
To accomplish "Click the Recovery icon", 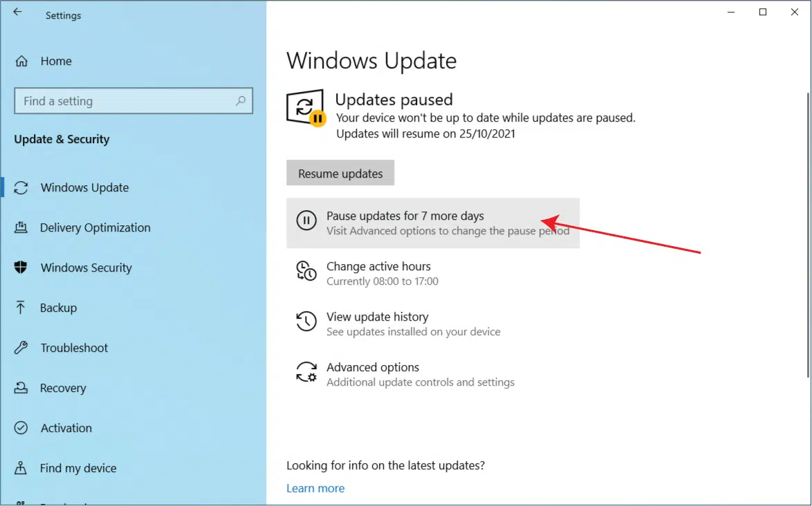I will 21,388.
